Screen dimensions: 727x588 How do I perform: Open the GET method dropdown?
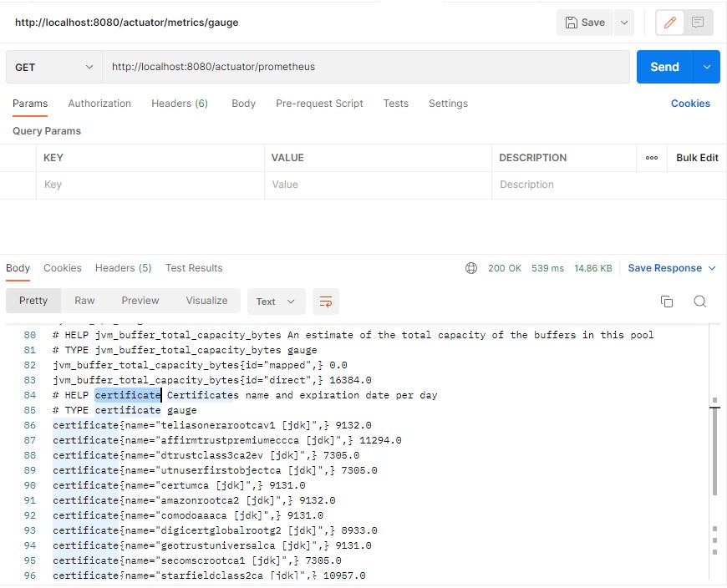click(x=54, y=67)
